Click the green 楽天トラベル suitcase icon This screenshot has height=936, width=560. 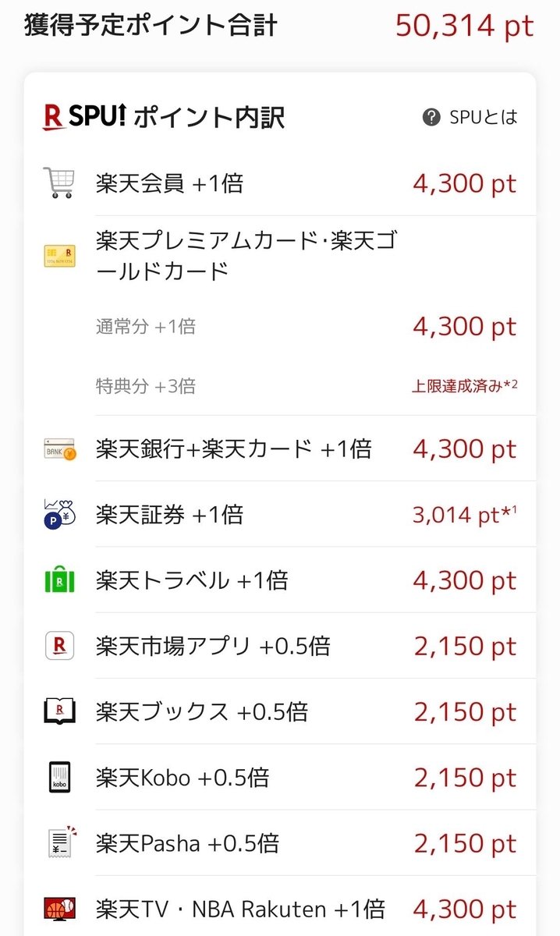(x=58, y=580)
